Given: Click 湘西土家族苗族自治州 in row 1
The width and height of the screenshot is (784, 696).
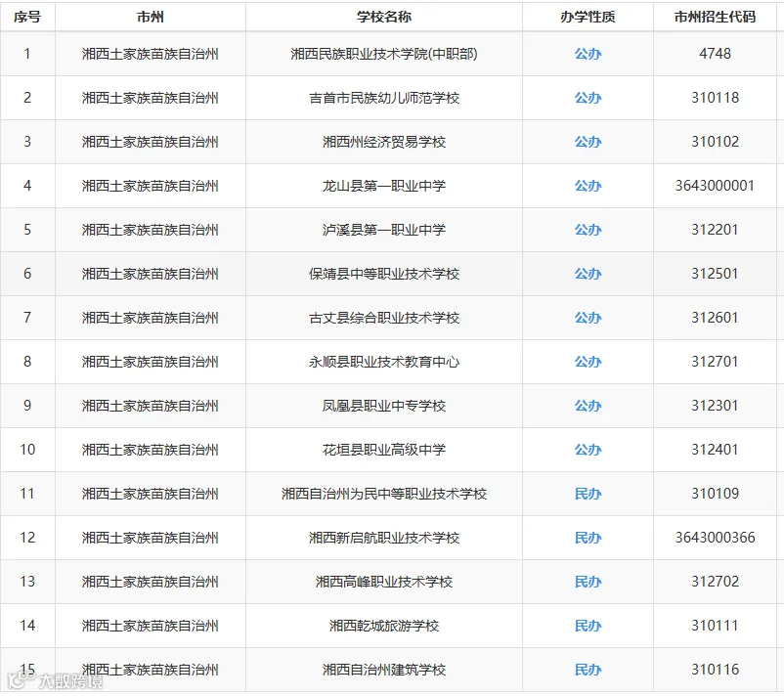Looking at the screenshot, I should tap(151, 54).
